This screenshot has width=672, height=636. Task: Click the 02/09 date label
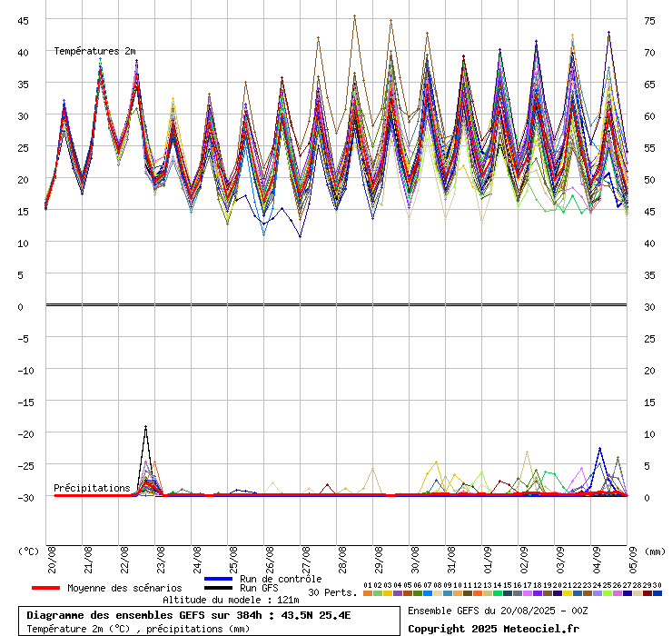click(524, 560)
